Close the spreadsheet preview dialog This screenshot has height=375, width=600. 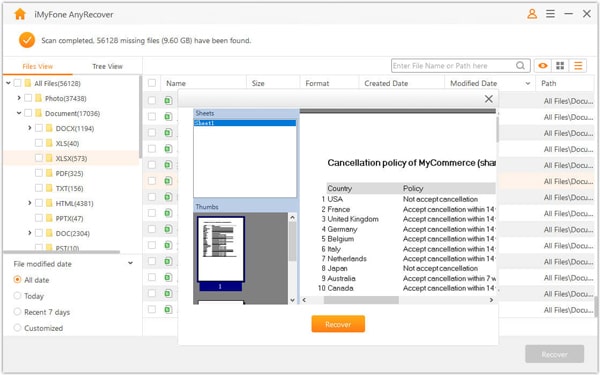(489, 99)
